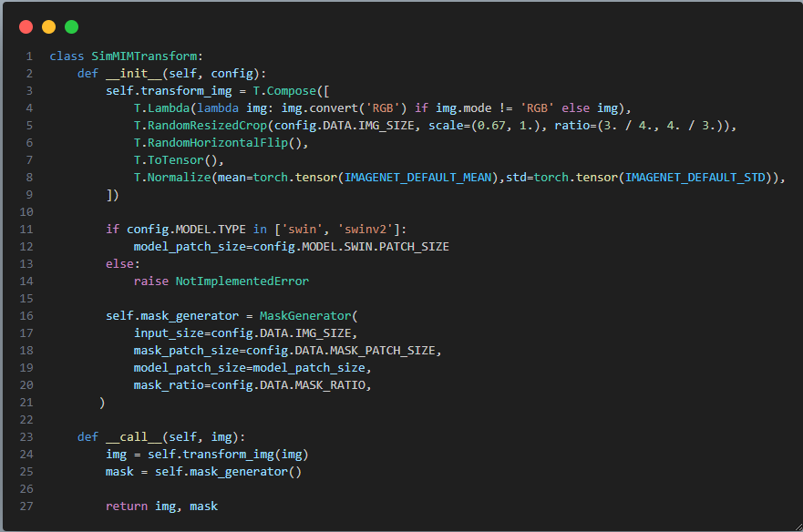Click config.MODEL.SWIN.PATCH_SIZE
Image resolution: width=803 pixels, height=532 pixels.
point(351,246)
